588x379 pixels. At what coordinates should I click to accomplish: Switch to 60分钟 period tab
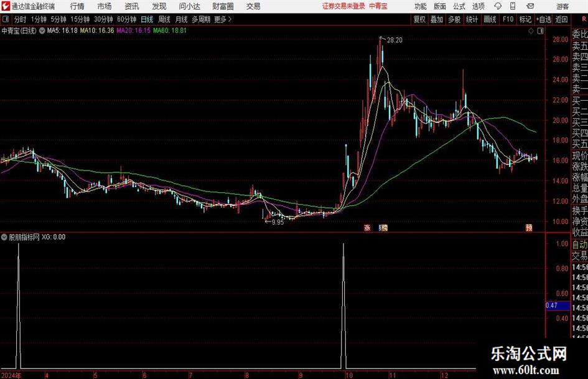coord(127,19)
